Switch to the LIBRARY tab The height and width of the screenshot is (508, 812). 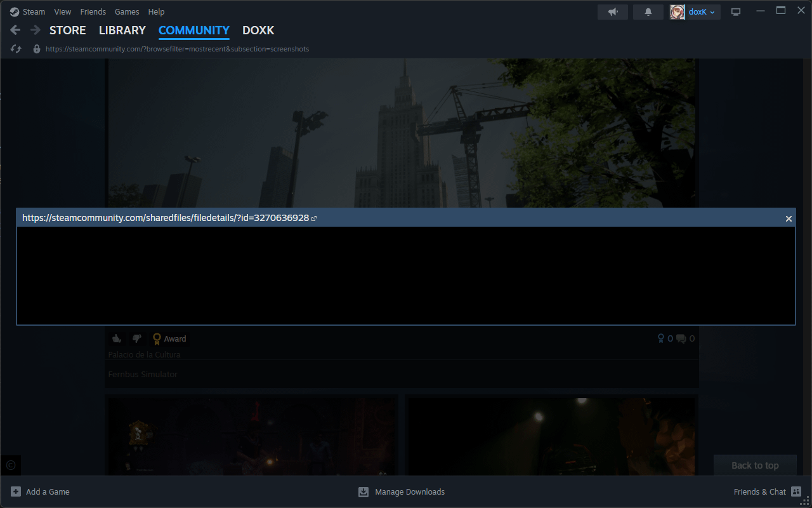point(122,30)
